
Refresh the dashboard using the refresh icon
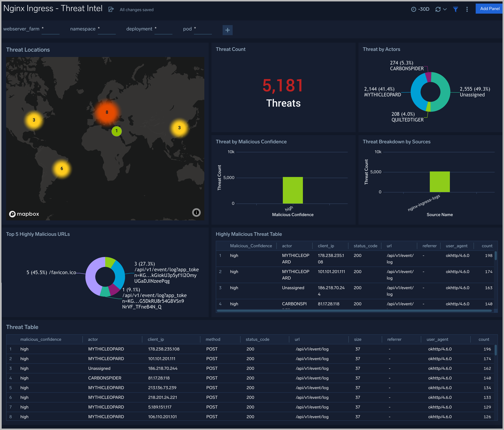click(438, 9)
